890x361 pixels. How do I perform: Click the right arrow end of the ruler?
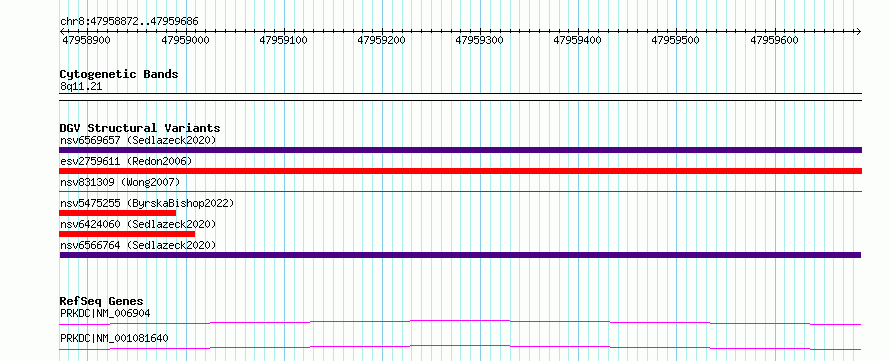pos(858,31)
